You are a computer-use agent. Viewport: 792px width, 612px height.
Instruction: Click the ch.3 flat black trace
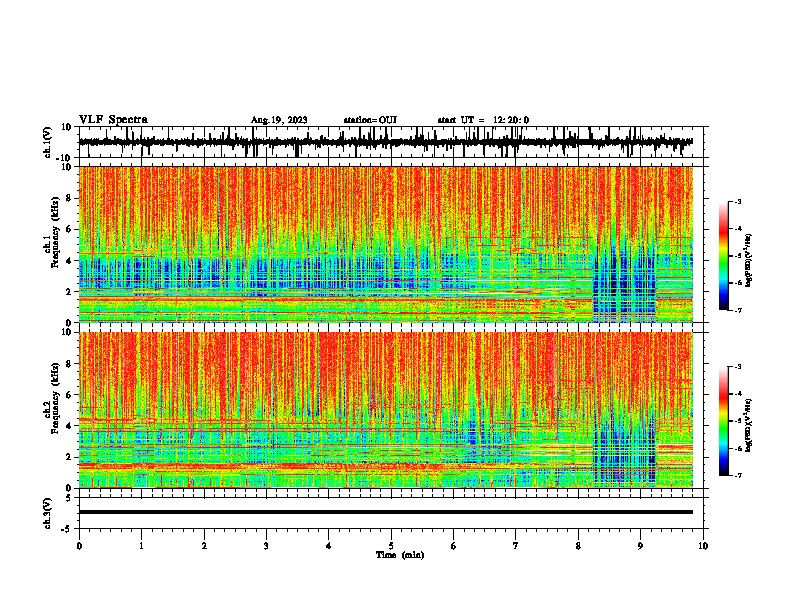click(x=385, y=512)
